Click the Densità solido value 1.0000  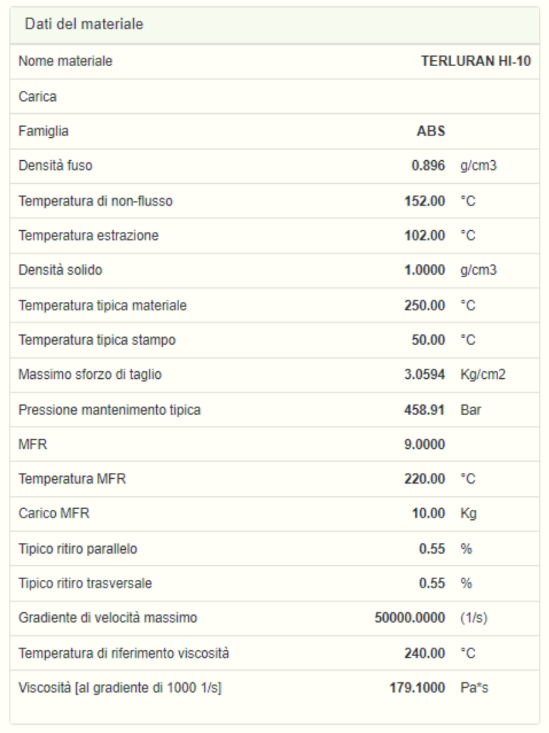[425, 270]
